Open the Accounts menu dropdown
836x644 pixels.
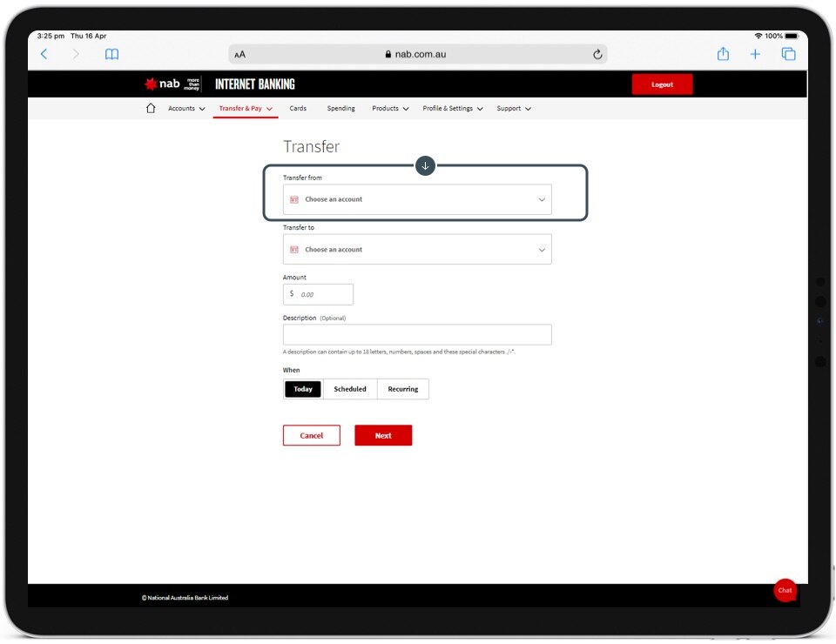[x=186, y=109]
